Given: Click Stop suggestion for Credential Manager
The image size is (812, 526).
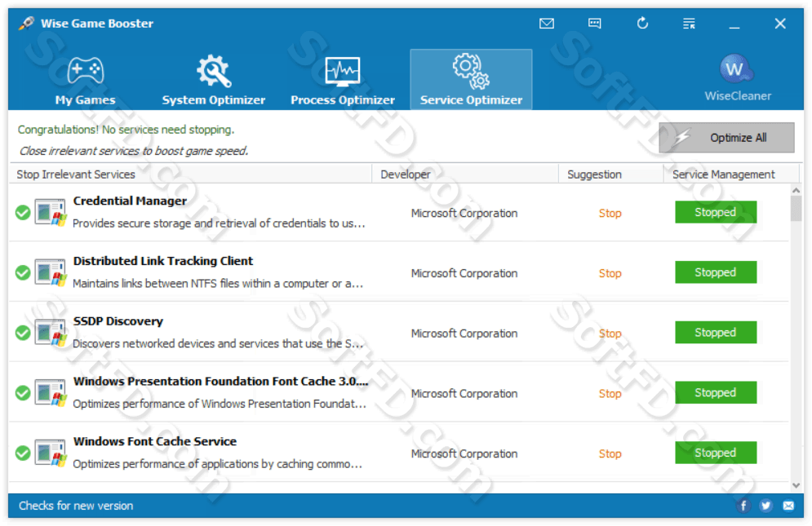Looking at the screenshot, I should point(610,214).
